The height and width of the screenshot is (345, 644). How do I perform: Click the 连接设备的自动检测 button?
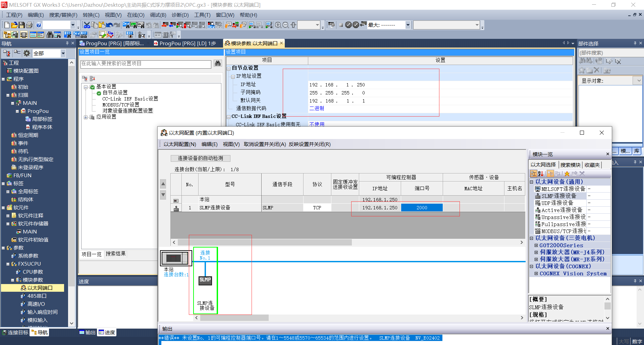(x=200, y=158)
